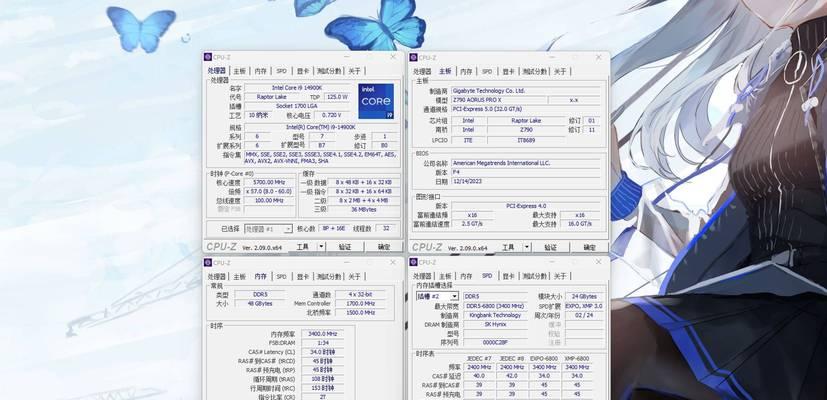Click 验证 button in the mainboard window
The image size is (827, 400).
551,247
